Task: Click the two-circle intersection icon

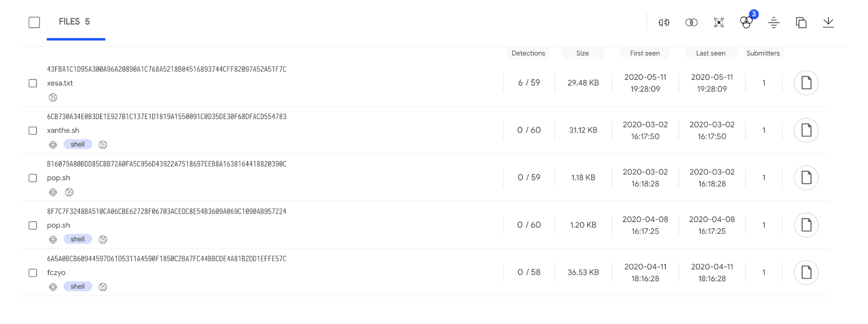Action: click(x=691, y=23)
